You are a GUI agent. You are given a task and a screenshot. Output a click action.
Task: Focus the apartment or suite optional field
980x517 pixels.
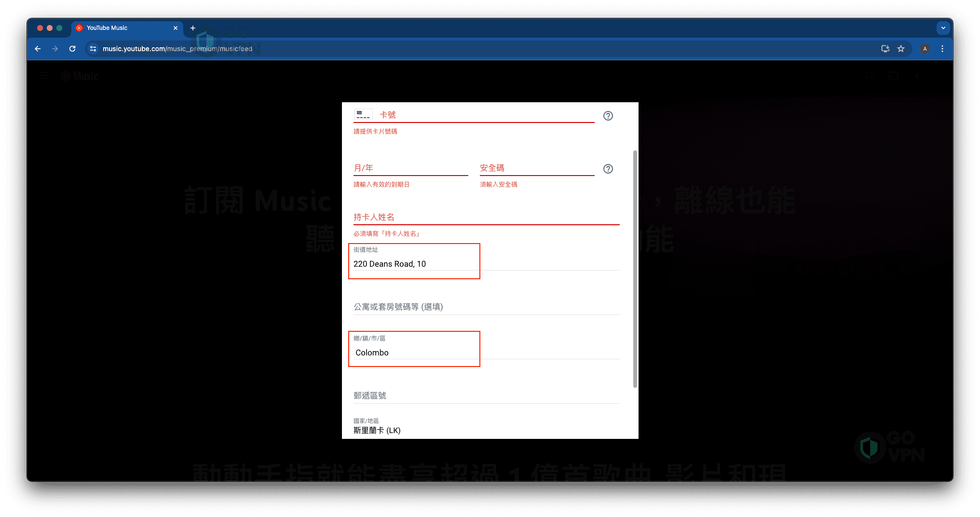[486, 307]
